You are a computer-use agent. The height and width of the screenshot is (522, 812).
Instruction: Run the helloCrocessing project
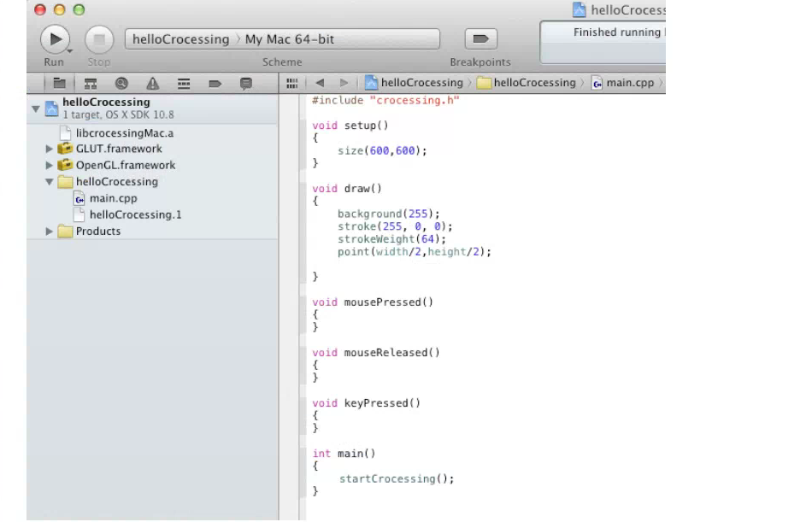[x=55, y=39]
